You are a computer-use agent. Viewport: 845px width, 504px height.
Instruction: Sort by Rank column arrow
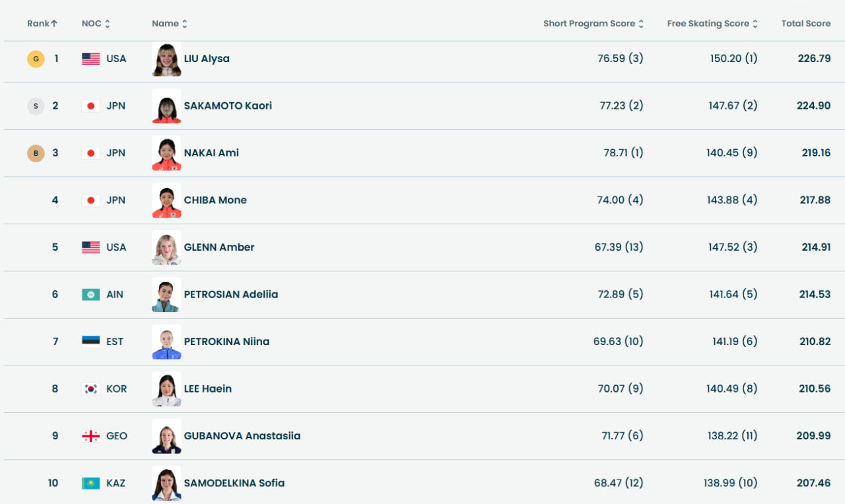54,24
